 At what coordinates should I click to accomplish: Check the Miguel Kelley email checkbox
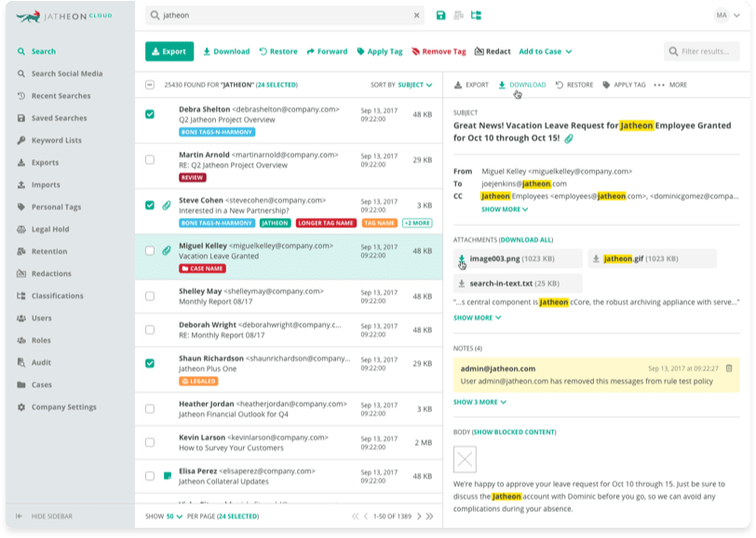150,250
